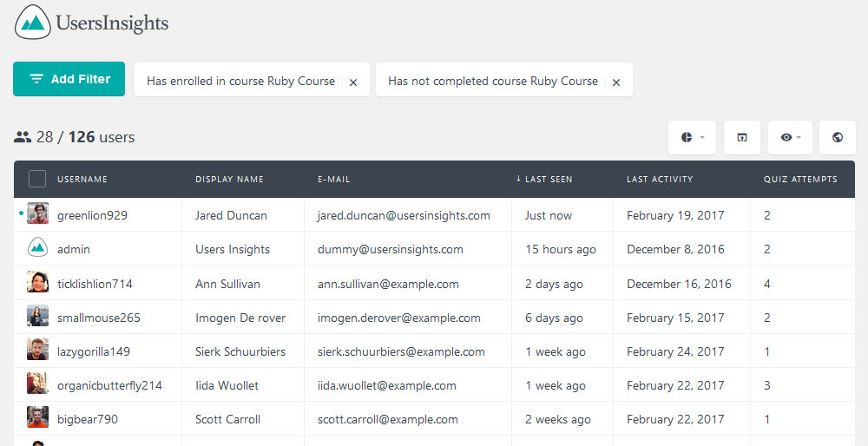Sort by the Last Seen column
The height and width of the screenshot is (446, 868).
549,180
